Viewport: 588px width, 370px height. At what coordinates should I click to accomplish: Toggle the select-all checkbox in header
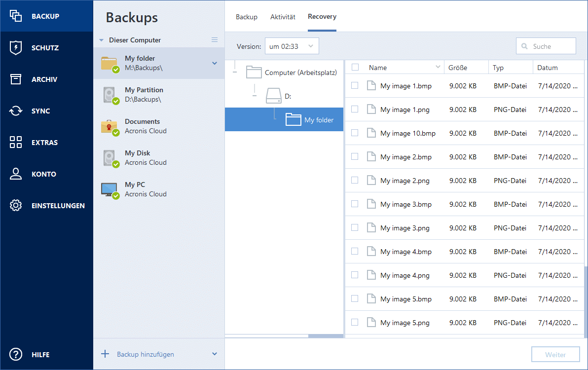[x=355, y=67]
